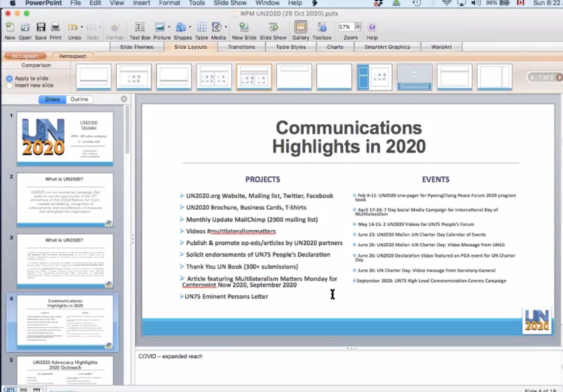This screenshot has width=563, height=392.
Task: Click the slide title Communications Highlights
Action: pyautogui.click(x=349, y=137)
